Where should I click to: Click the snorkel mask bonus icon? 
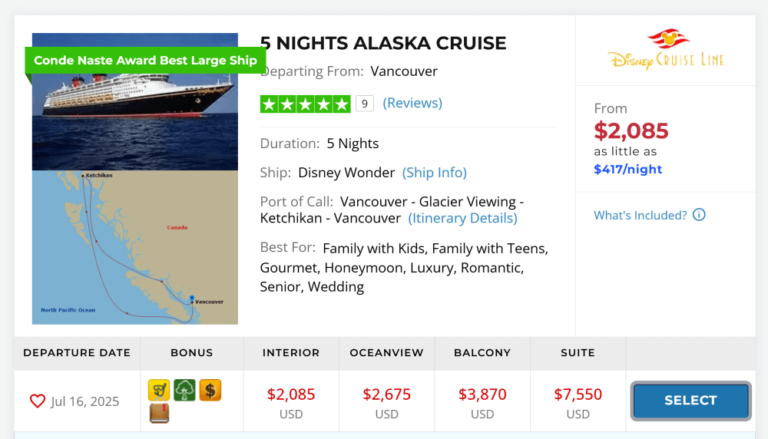click(159, 390)
